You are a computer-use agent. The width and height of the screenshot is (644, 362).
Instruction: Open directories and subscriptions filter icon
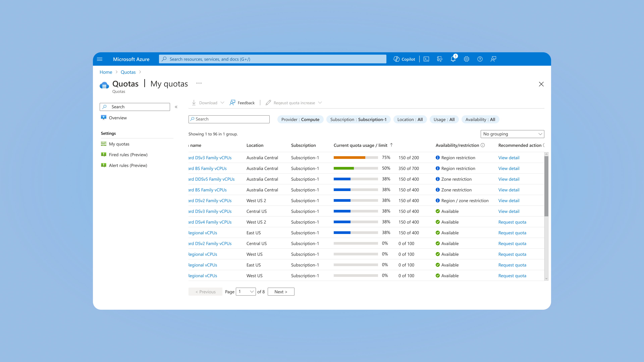tap(440, 59)
